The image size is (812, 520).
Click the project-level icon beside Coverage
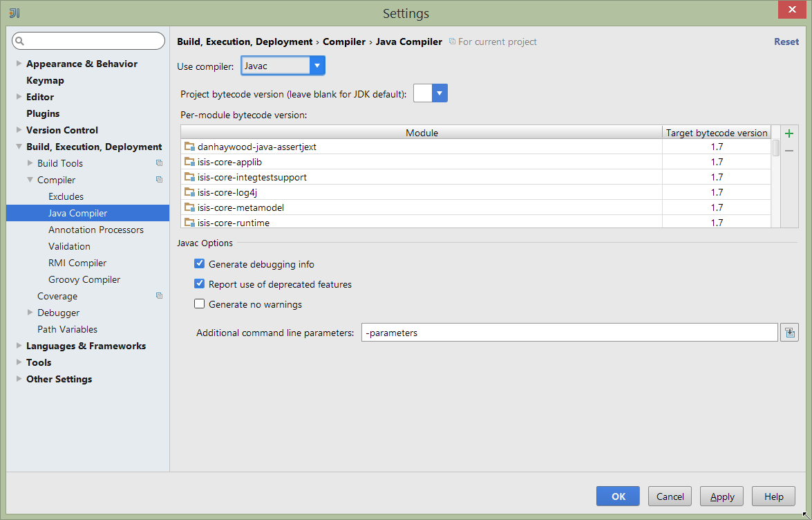(x=159, y=296)
